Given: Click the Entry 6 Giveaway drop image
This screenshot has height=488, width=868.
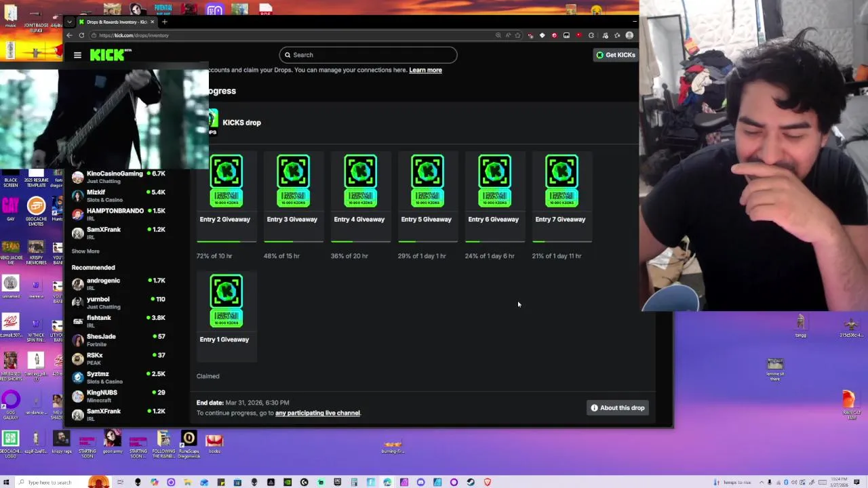Looking at the screenshot, I should click(494, 181).
